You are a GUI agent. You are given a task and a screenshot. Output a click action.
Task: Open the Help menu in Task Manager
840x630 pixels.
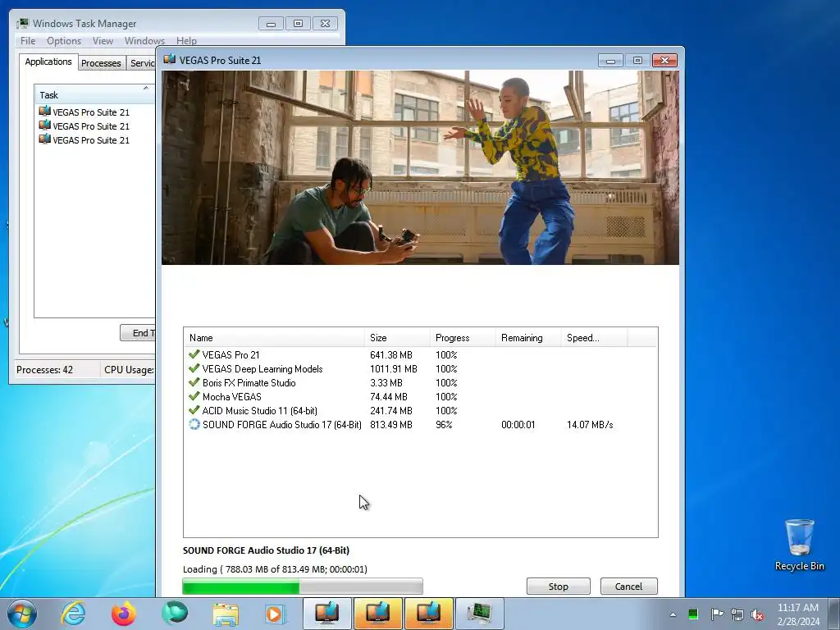pyautogui.click(x=186, y=41)
